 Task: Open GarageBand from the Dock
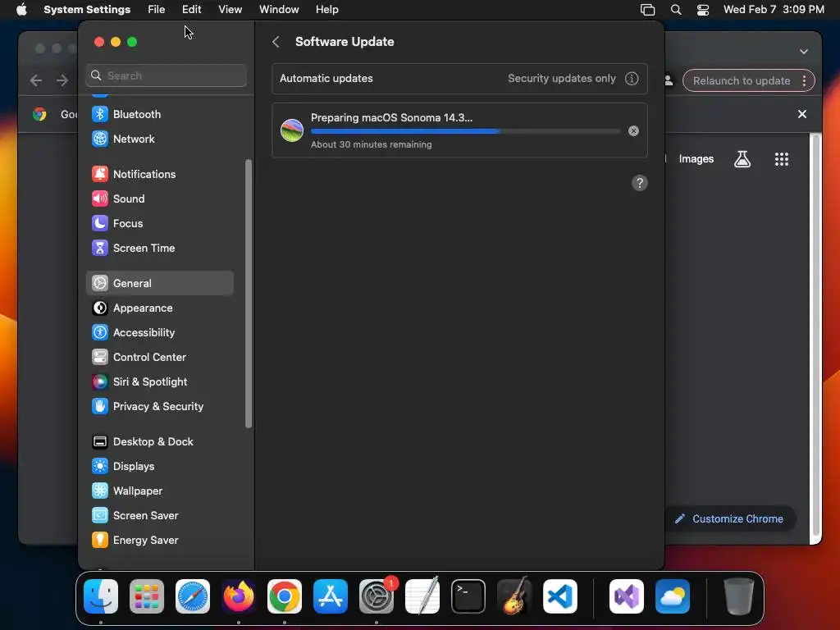[x=514, y=596]
